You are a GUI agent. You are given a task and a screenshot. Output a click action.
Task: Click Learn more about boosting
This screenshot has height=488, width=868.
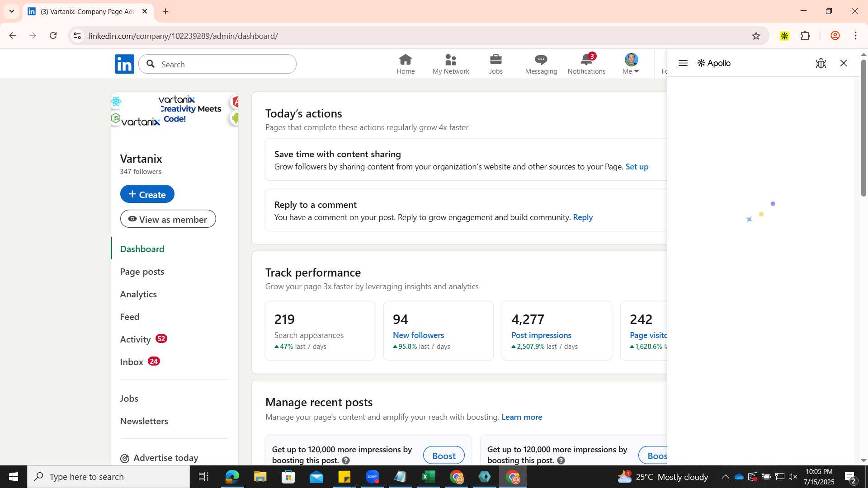[522, 417]
